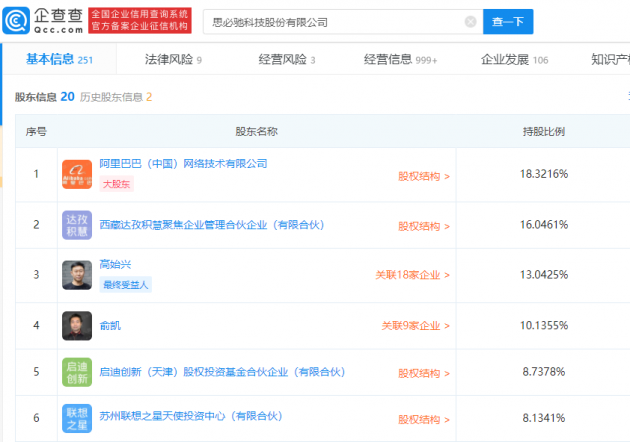Clear the search box with the X icon
Viewport: 630px width, 442px height.
[x=470, y=22]
